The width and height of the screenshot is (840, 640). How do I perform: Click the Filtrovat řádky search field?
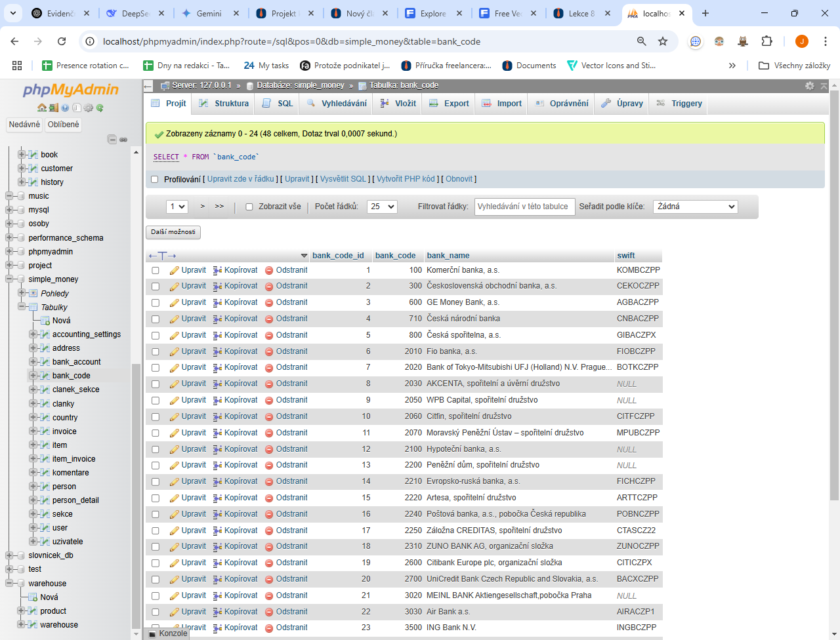tap(524, 207)
